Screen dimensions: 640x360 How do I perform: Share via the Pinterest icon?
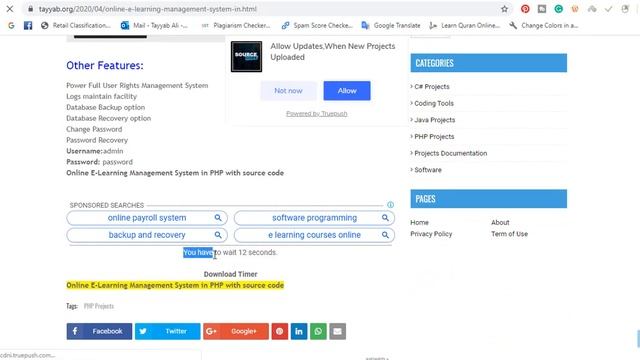pos(280,331)
